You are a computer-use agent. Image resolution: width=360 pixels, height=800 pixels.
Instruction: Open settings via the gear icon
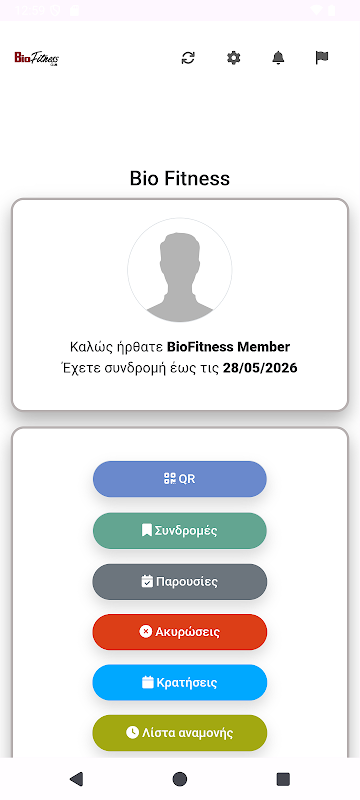pos(233,58)
